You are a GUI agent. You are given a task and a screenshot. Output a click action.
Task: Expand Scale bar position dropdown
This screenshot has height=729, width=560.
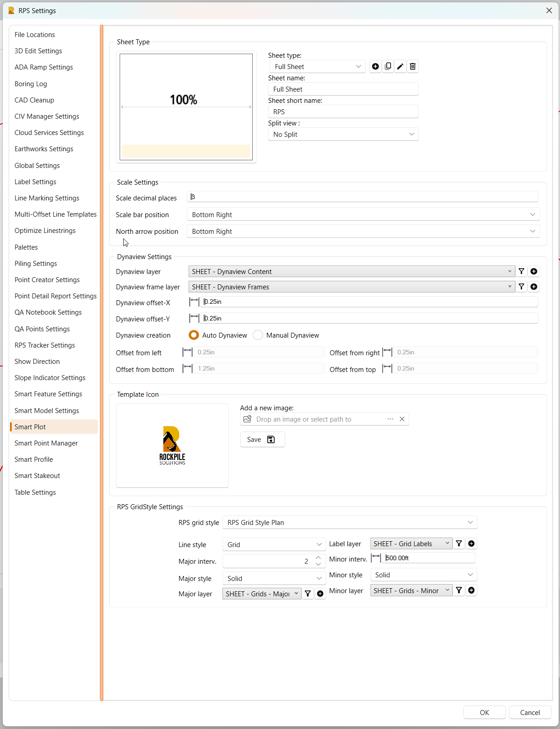pyautogui.click(x=363, y=214)
